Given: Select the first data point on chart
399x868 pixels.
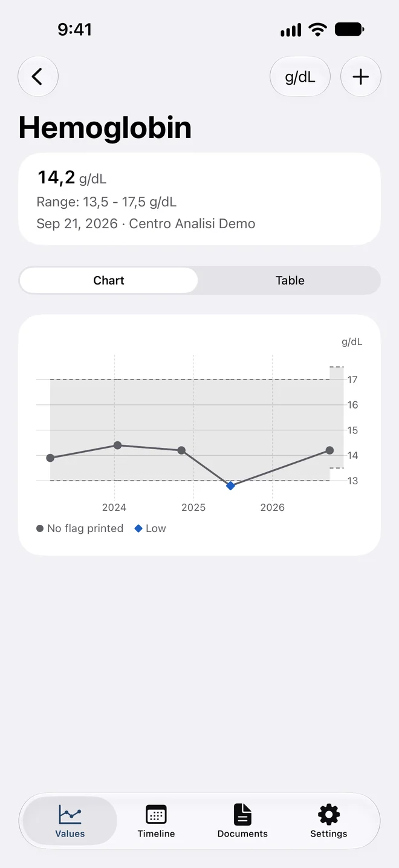Looking at the screenshot, I should click(50, 458).
